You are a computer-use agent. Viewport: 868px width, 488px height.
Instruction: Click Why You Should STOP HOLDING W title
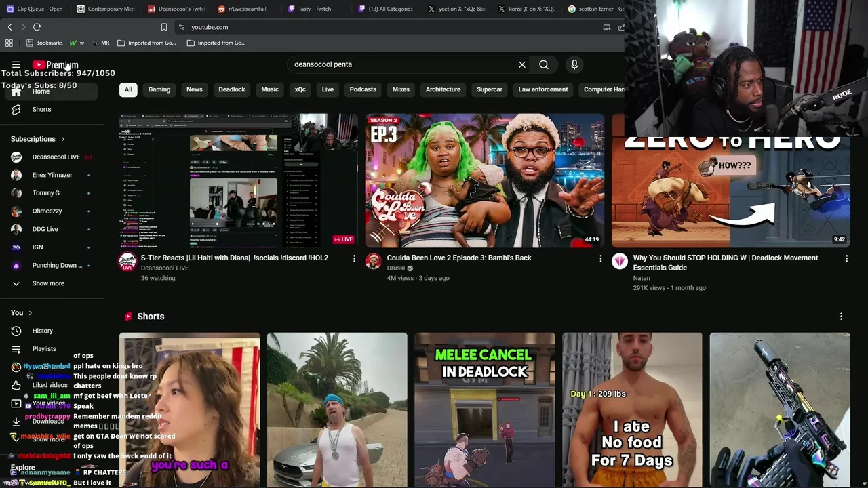[726, 262]
